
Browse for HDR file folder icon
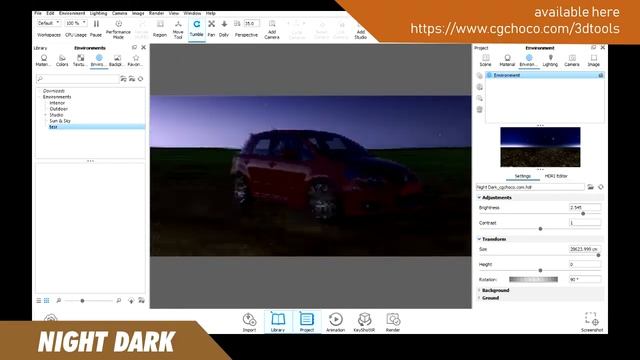pos(591,187)
